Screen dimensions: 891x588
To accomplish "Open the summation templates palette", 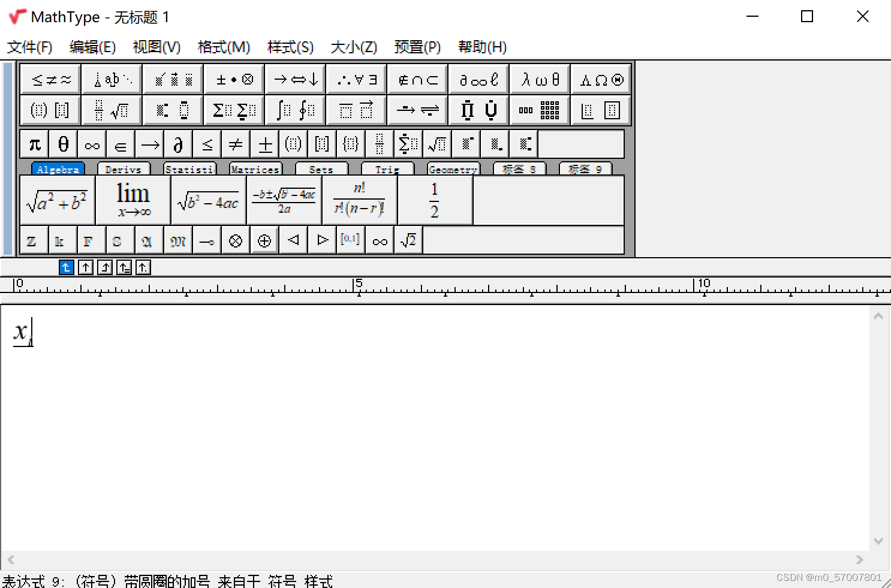I will click(x=234, y=110).
